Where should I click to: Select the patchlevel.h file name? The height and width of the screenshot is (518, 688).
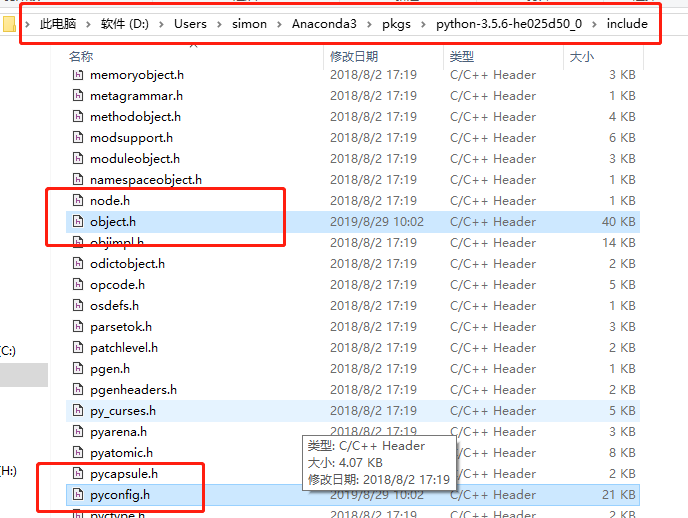[124, 348]
